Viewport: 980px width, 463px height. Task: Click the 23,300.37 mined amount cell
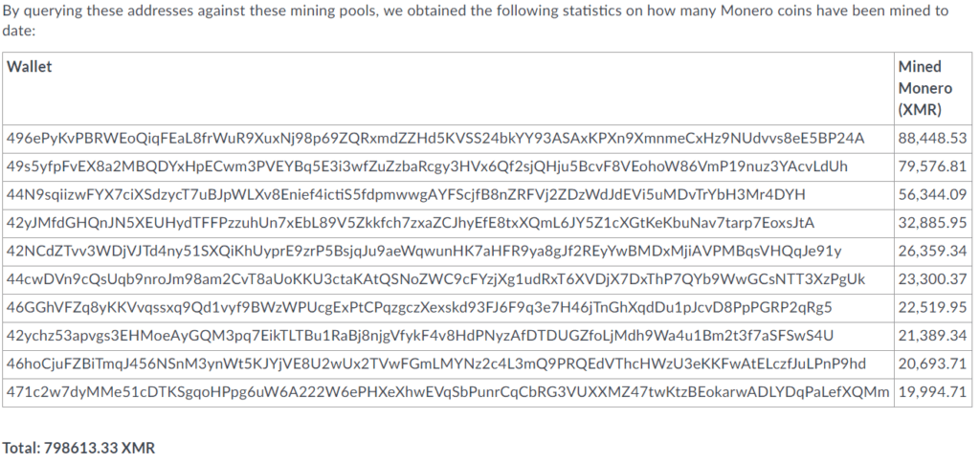932,279
